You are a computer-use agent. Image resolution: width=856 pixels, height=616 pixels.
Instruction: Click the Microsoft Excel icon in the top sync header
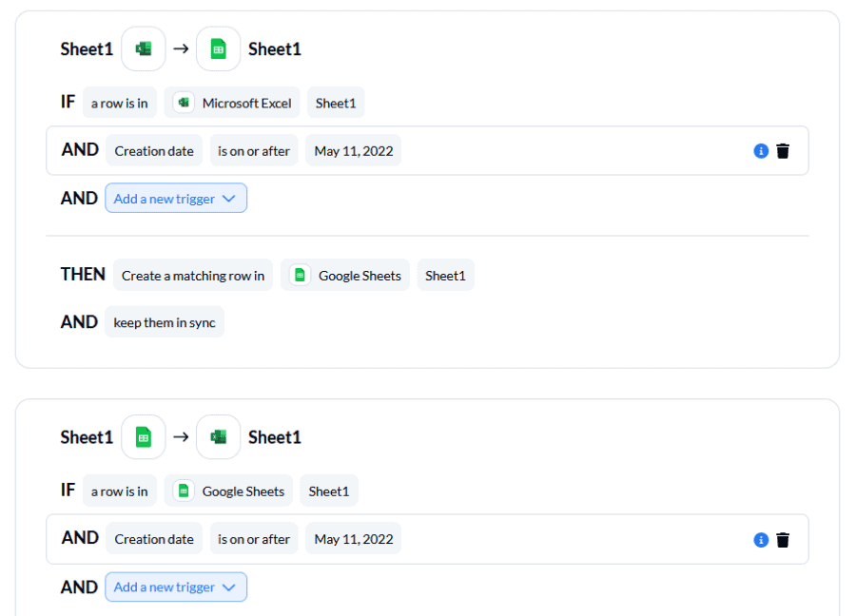pos(143,48)
